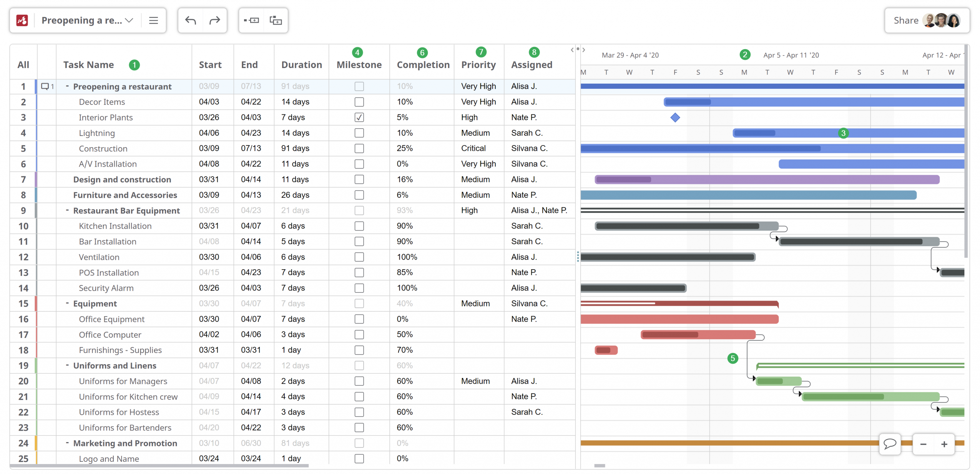980x474 pixels.
Task: Uncheck the Milestone checkbox for Interior Plants
Action: point(359,117)
